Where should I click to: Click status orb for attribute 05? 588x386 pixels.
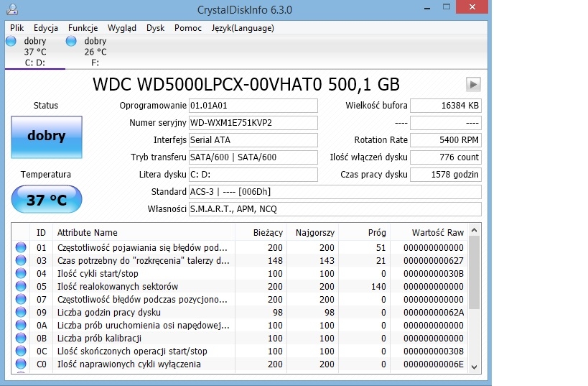pos(21,286)
